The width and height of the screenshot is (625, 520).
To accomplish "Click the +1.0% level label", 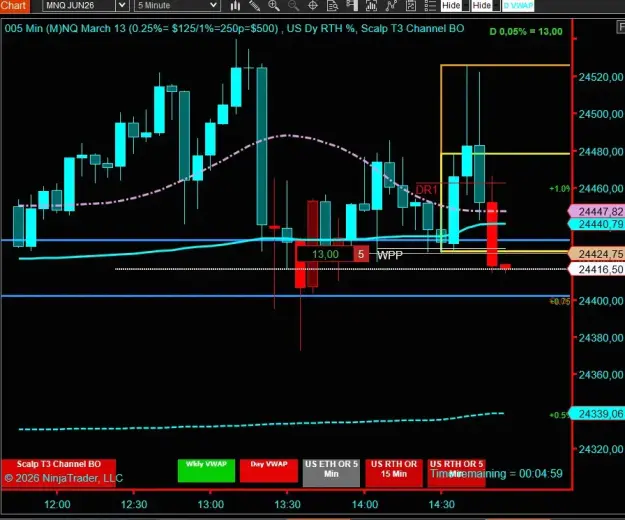I will (x=560, y=188).
